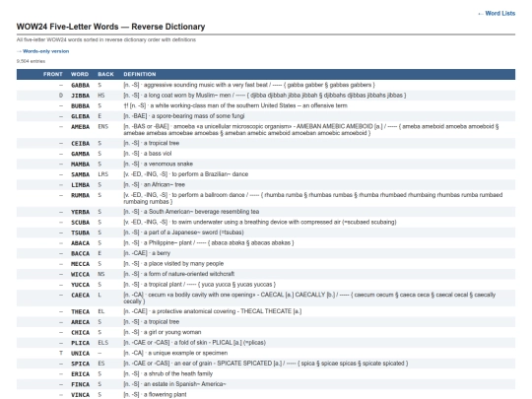Select the word TSUBA
Viewport: 532px width, 399px height.
(81, 233)
